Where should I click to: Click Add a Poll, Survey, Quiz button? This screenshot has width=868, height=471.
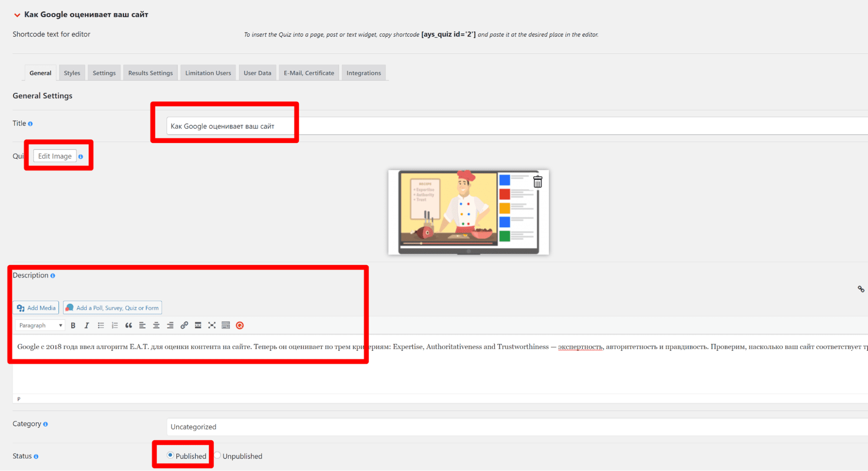click(x=112, y=308)
